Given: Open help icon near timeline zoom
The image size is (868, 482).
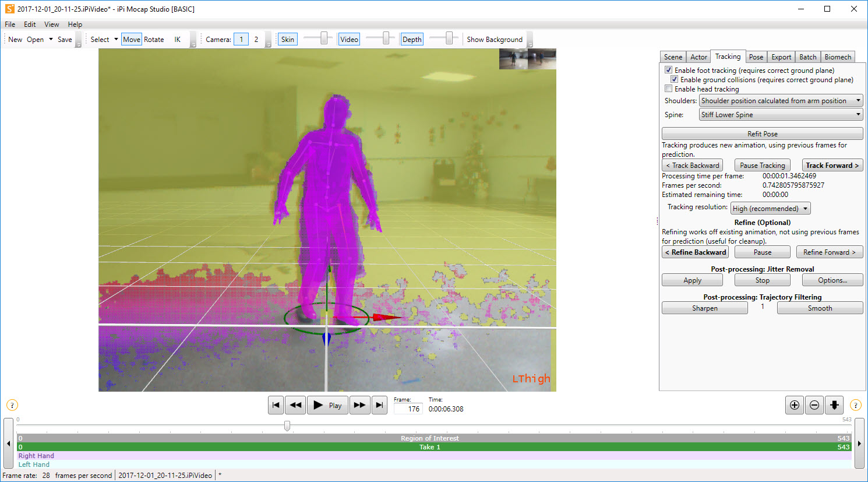Looking at the screenshot, I should tap(856, 405).
